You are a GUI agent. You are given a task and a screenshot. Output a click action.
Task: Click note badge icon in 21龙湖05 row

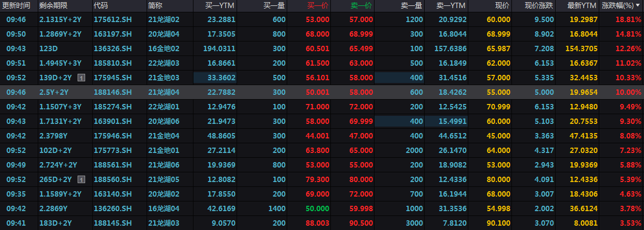(81, 179)
